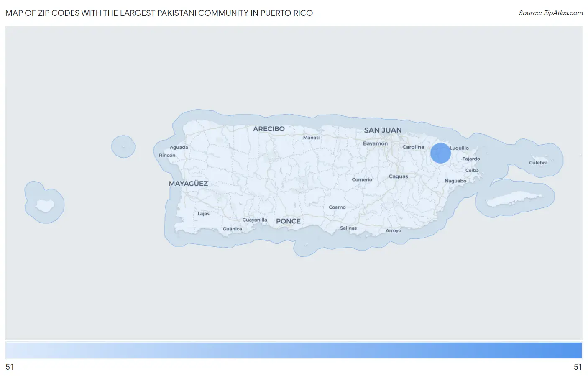Click the SAN JUAN city label
The height and width of the screenshot is (376, 588).
383,130
